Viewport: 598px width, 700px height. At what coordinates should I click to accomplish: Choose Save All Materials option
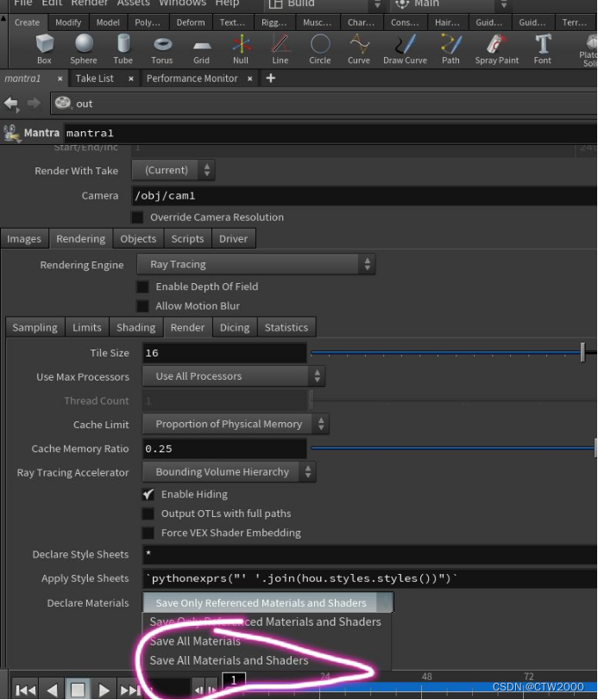point(195,641)
